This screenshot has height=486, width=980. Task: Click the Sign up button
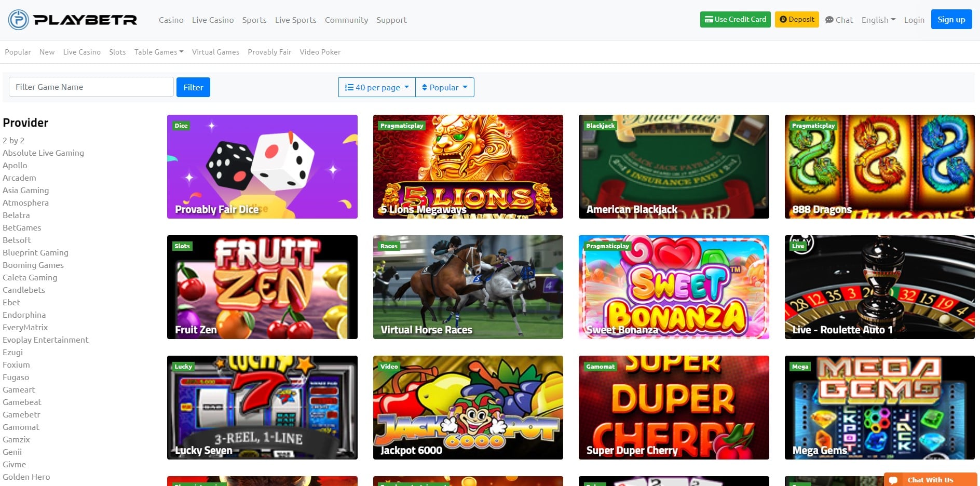coord(951,19)
